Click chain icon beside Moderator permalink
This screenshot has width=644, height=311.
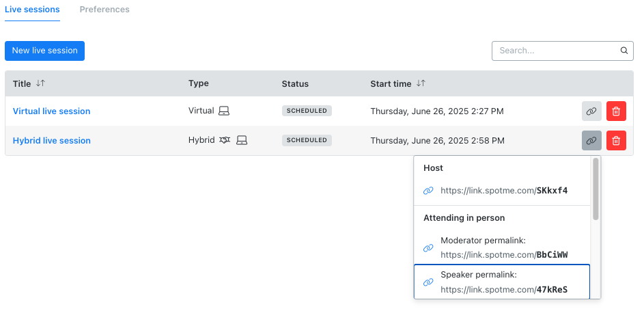coord(428,247)
